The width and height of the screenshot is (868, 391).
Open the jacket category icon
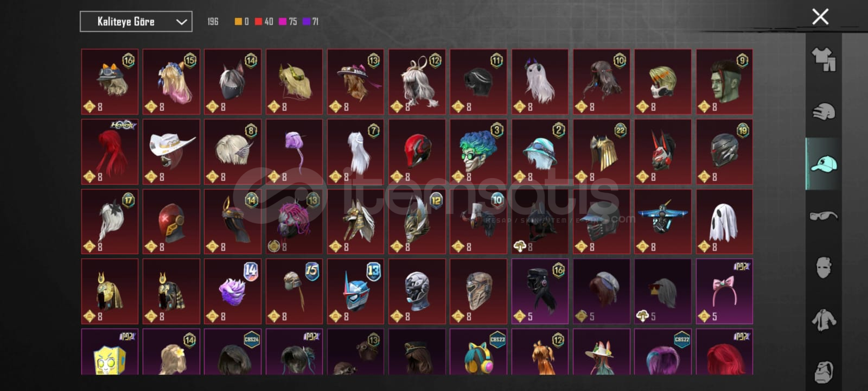pos(824,320)
